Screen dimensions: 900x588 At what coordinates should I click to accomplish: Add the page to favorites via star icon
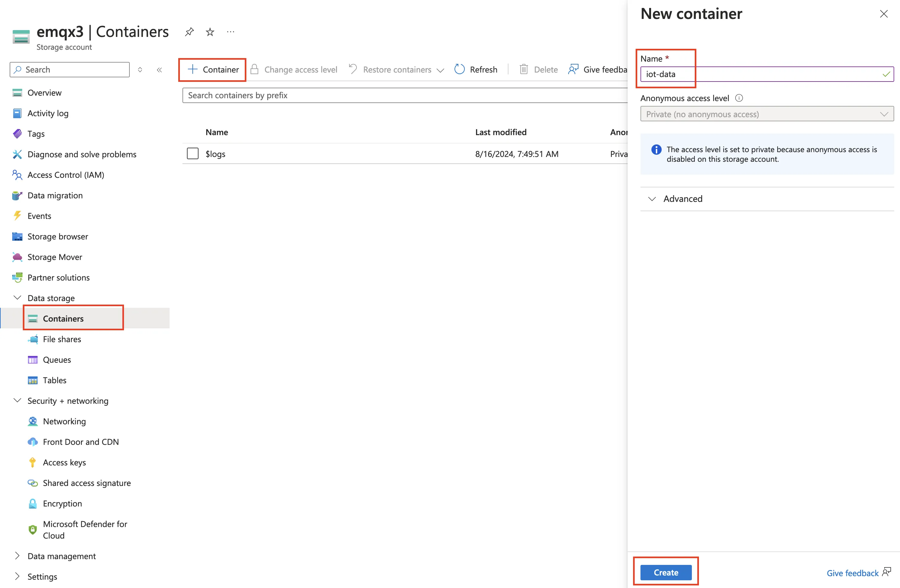[x=209, y=32]
